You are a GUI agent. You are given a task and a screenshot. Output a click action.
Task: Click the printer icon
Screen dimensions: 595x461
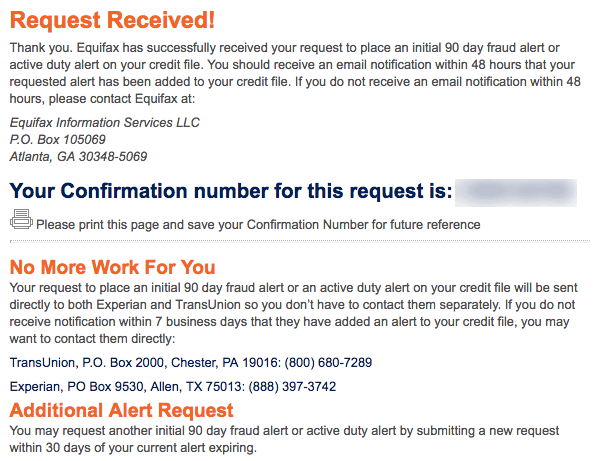[21, 219]
